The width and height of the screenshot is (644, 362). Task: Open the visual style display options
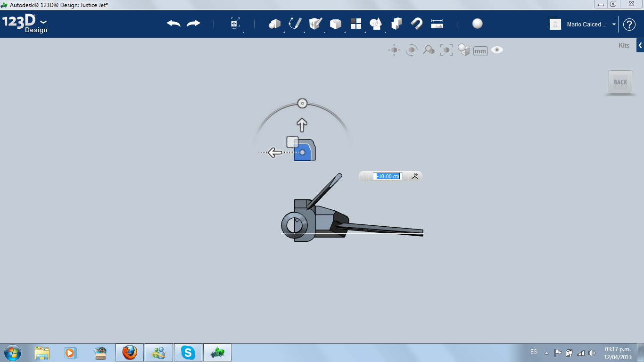click(x=464, y=50)
